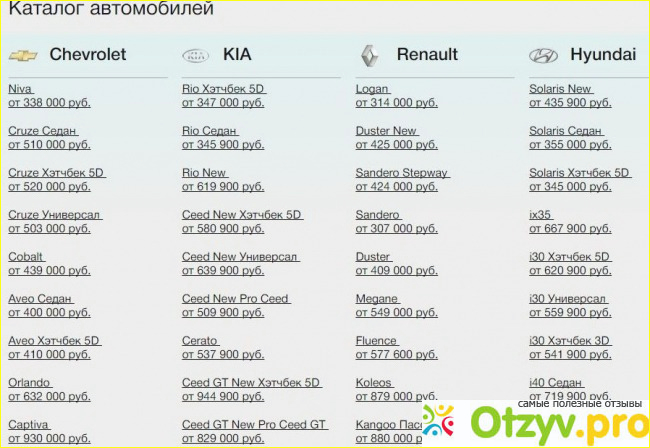Select the i30 Универсал link
The width and height of the screenshot is (650, 448).
pos(568,298)
